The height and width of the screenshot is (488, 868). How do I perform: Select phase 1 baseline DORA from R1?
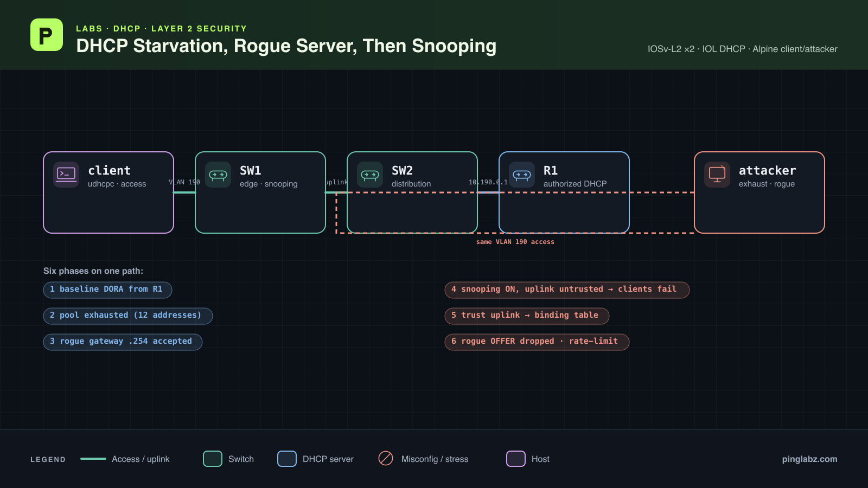tap(107, 290)
